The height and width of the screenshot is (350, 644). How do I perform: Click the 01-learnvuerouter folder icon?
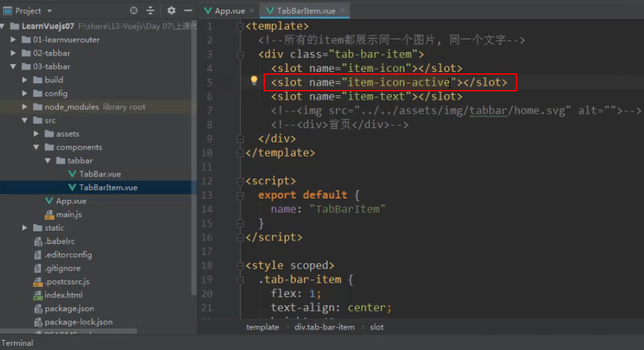(26, 40)
